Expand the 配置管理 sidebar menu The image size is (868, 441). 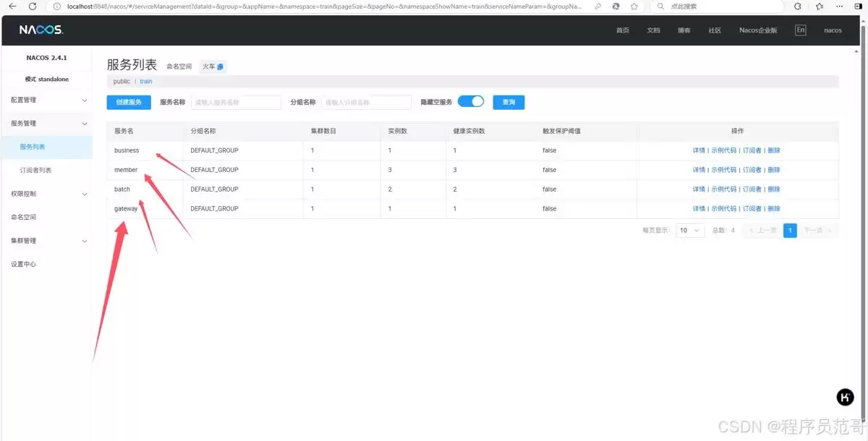click(46, 100)
